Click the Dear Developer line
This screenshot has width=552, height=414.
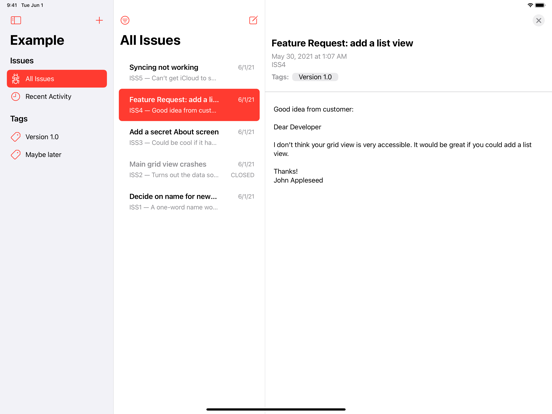(297, 127)
